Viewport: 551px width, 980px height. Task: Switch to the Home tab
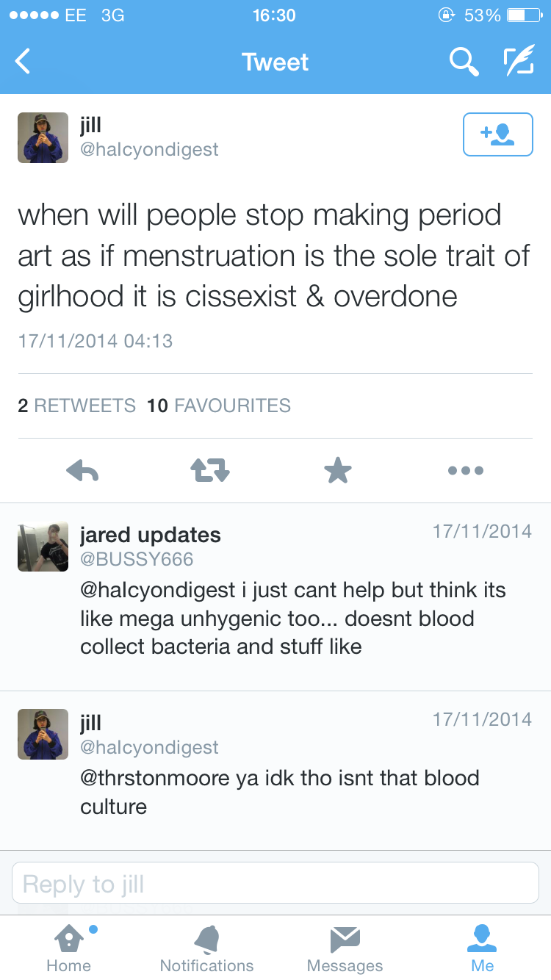pos(68,948)
